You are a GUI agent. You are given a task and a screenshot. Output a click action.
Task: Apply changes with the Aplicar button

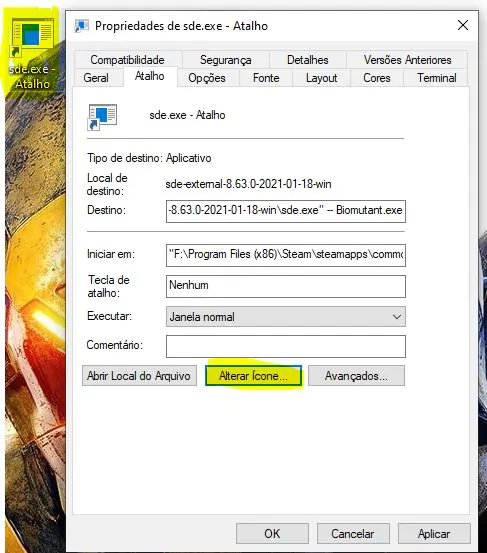click(434, 533)
